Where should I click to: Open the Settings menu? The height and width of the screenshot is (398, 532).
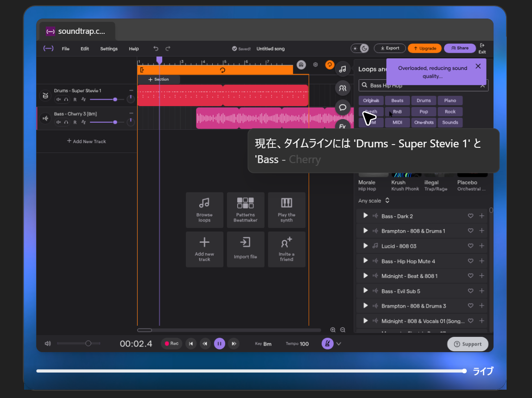pyautogui.click(x=109, y=49)
